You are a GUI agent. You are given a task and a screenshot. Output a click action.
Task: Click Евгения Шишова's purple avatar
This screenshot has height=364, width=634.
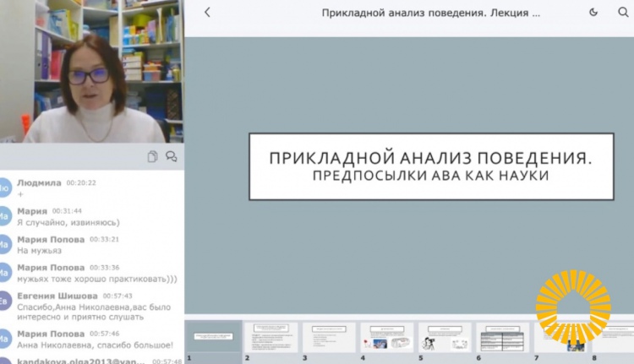4,302
